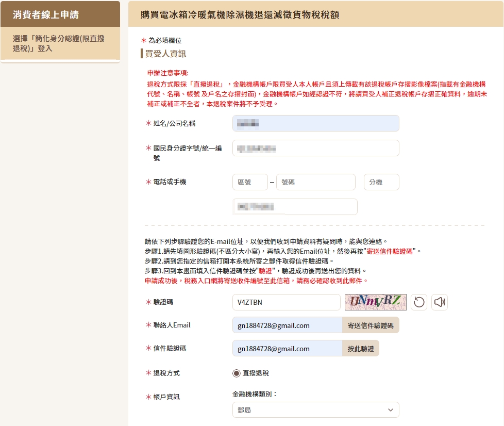Click the captcha image UNmVRZ
This screenshot has height=426, width=504.
[375, 302]
